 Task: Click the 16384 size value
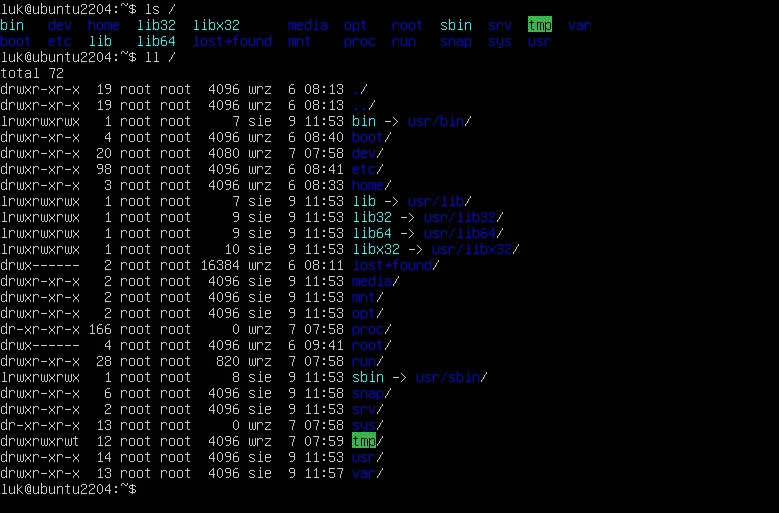(x=220, y=265)
